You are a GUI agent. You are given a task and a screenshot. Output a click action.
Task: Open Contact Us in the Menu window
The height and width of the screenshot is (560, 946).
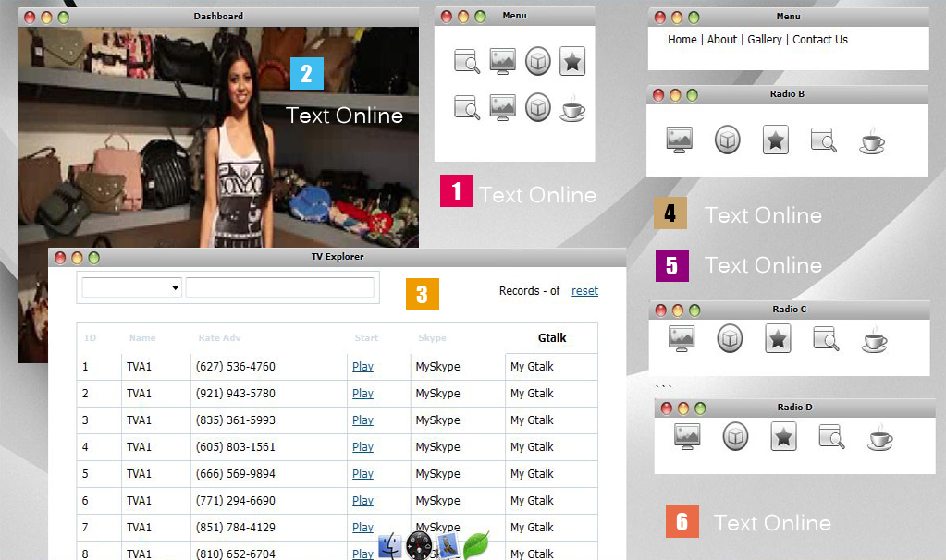820,39
